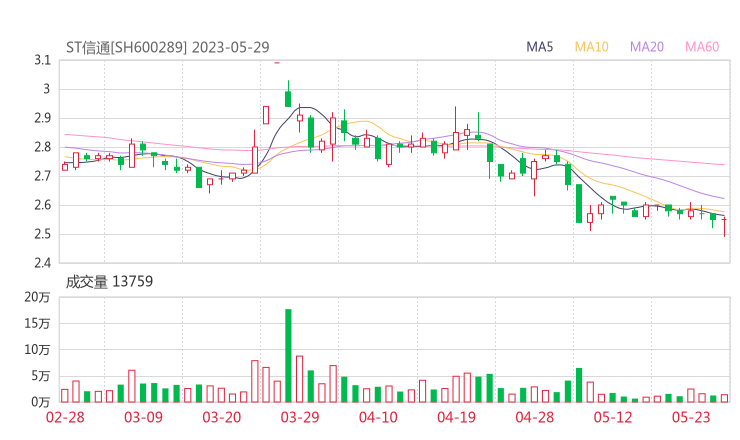
Task: Click the 2.4 price axis label
Action: coord(41,264)
